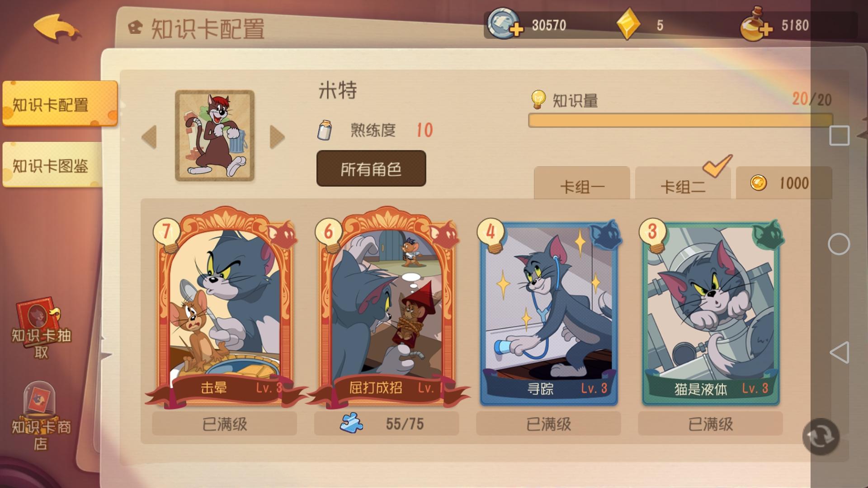The height and width of the screenshot is (488, 868).
Task: Tap the yellow back arrow icon
Action: [x=57, y=28]
